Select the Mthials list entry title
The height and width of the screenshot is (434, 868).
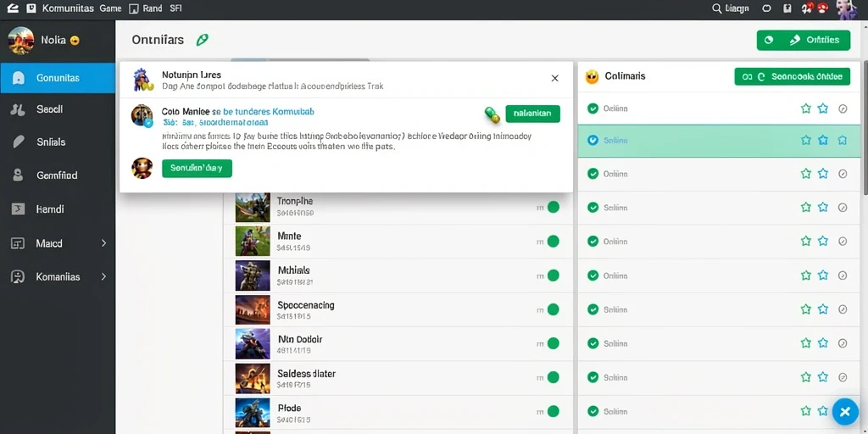pos(293,270)
